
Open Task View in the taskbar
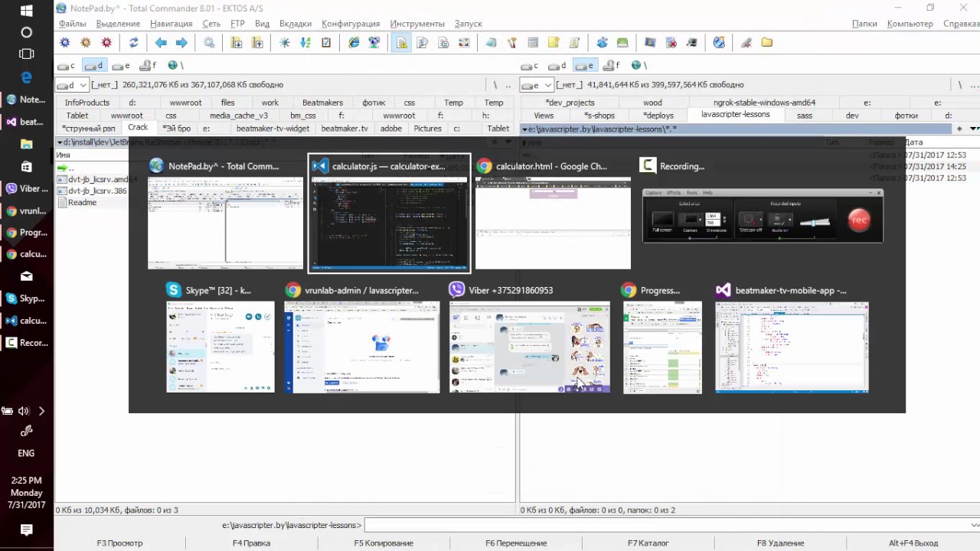tap(26, 54)
